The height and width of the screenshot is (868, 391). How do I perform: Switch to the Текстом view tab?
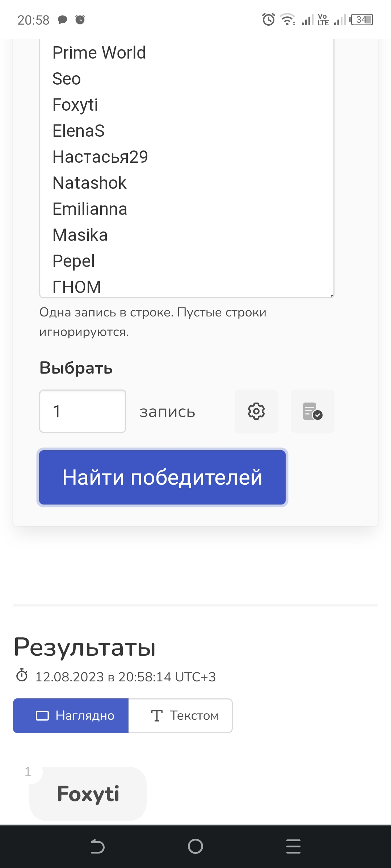(x=180, y=716)
